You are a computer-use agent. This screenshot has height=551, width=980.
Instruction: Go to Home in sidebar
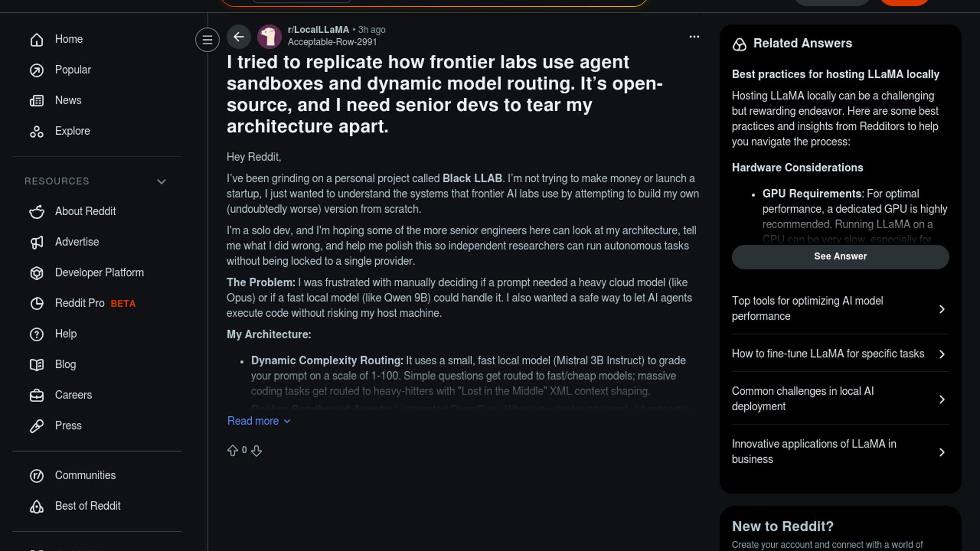[x=68, y=39]
